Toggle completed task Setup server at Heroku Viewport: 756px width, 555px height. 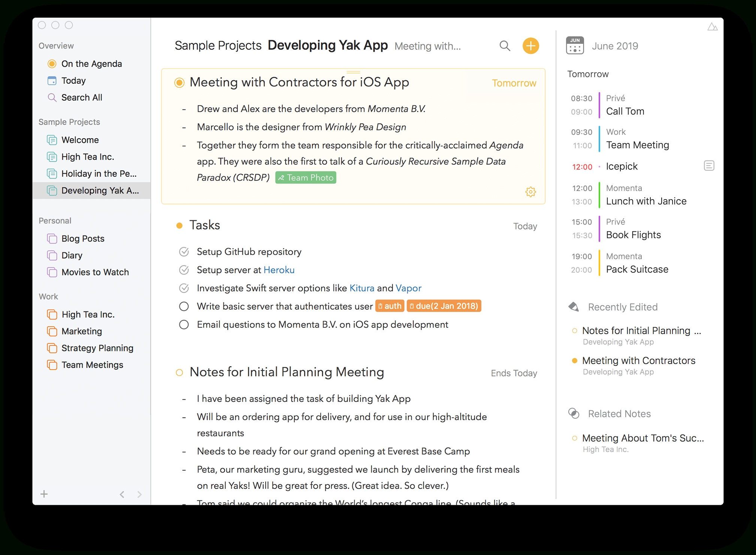pyautogui.click(x=184, y=270)
